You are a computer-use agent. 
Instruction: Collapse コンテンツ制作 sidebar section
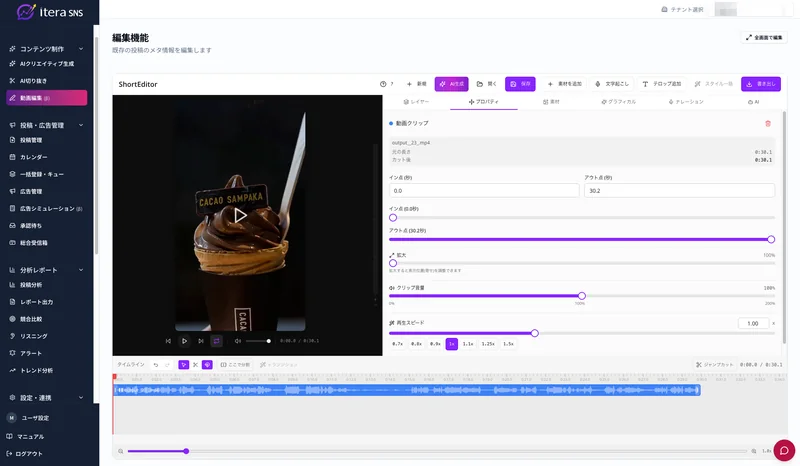pyautogui.click(x=46, y=49)
